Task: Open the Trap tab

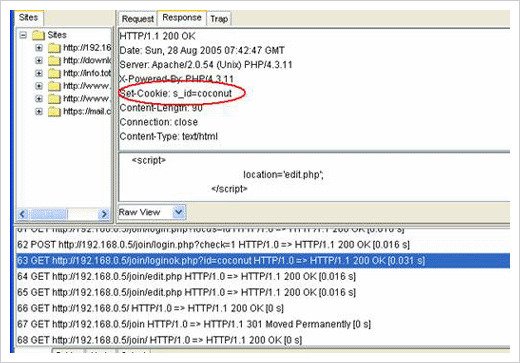Action: 219,19
